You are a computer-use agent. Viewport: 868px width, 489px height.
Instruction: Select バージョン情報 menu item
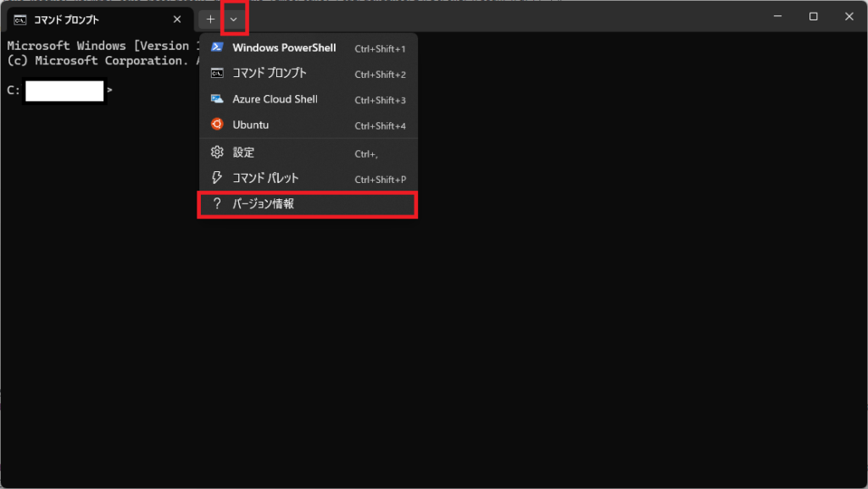[308, 204]
